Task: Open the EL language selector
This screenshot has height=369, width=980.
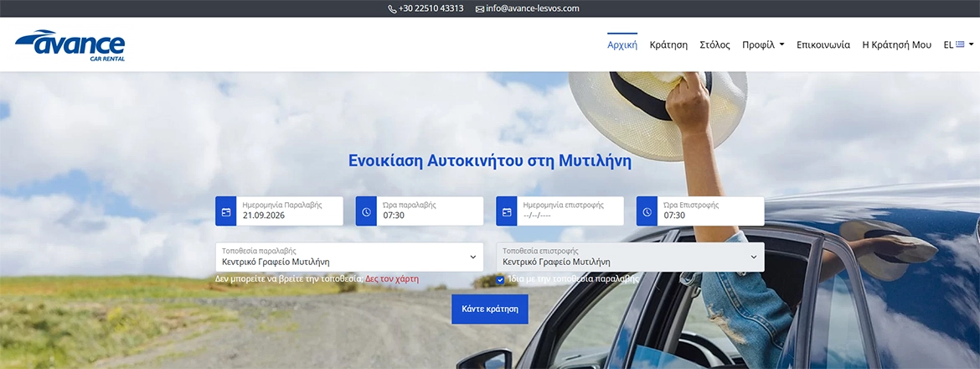Action: tap(958, 45)
